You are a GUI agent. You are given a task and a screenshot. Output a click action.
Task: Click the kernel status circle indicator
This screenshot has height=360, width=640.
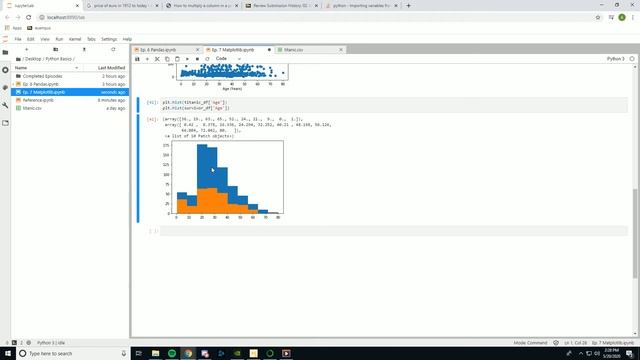(632, 59)
